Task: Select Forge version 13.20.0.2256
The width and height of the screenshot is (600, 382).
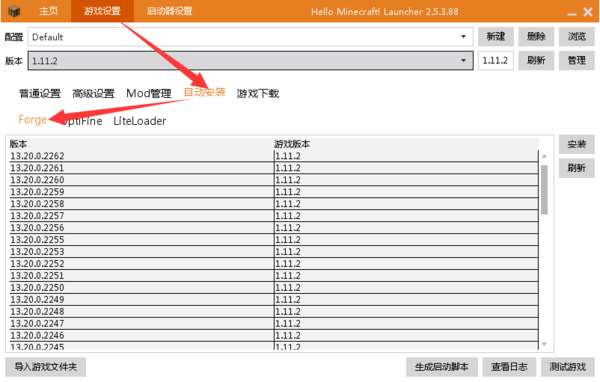Action: (x=274, y=227)
